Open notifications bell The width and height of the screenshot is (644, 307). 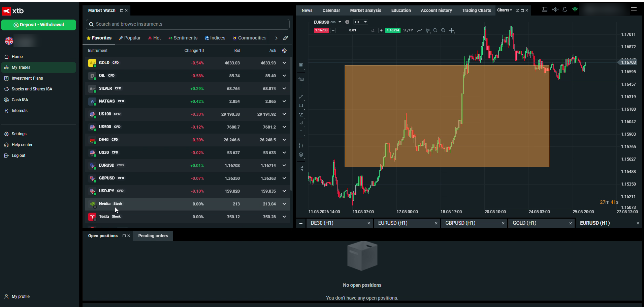click(x=565, y=10)
